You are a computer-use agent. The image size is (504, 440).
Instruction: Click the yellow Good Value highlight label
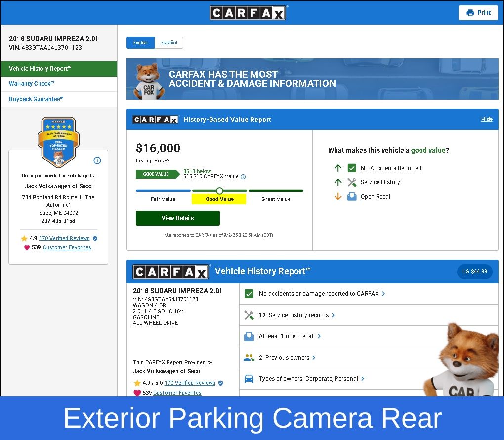[x=219, y=199]
